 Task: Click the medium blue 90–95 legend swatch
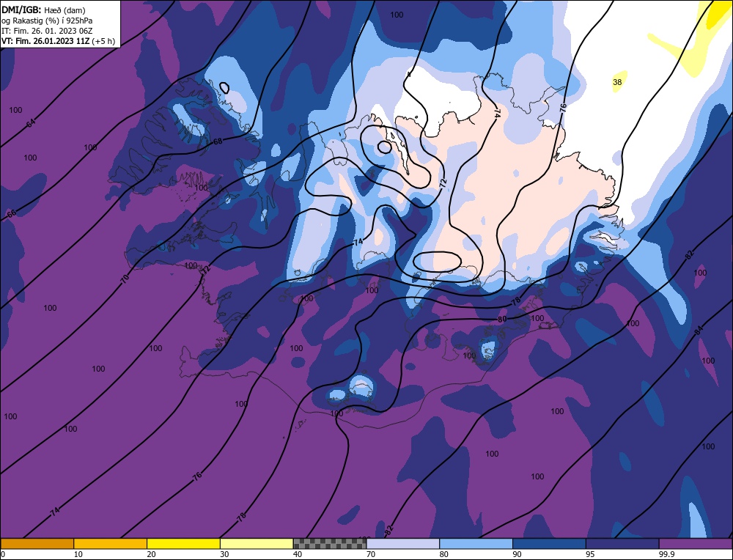click(549, 544)
